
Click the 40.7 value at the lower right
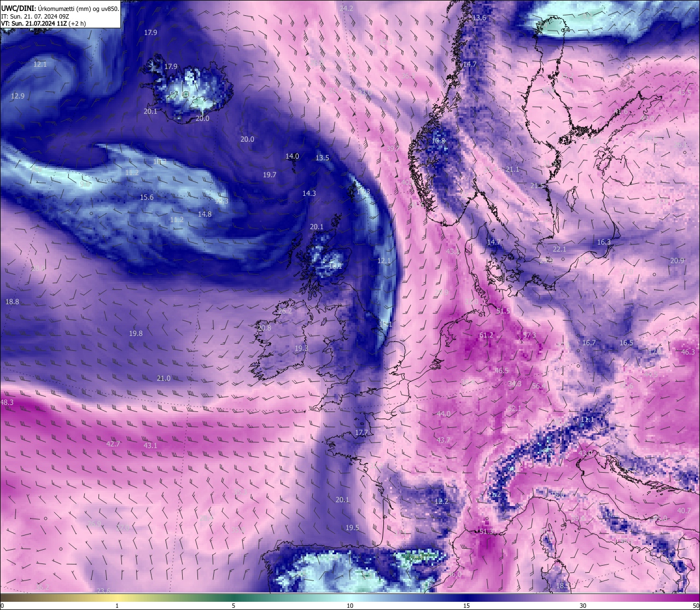click(x=685, y=511)
